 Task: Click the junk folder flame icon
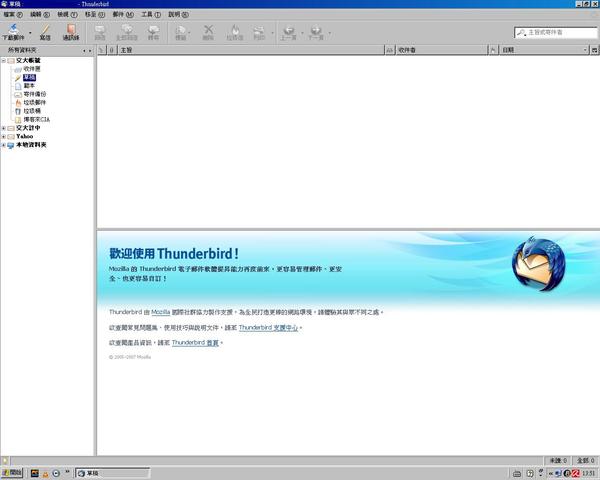(18, 103)
